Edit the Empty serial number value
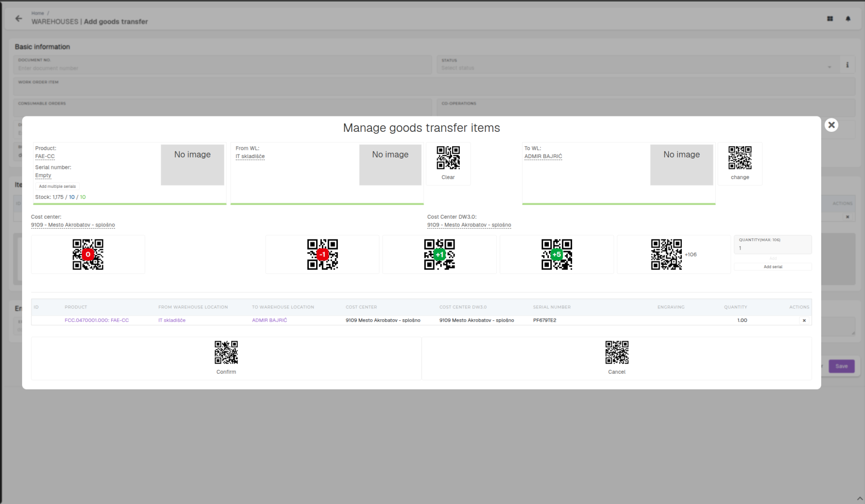 (x=43, y=176)
